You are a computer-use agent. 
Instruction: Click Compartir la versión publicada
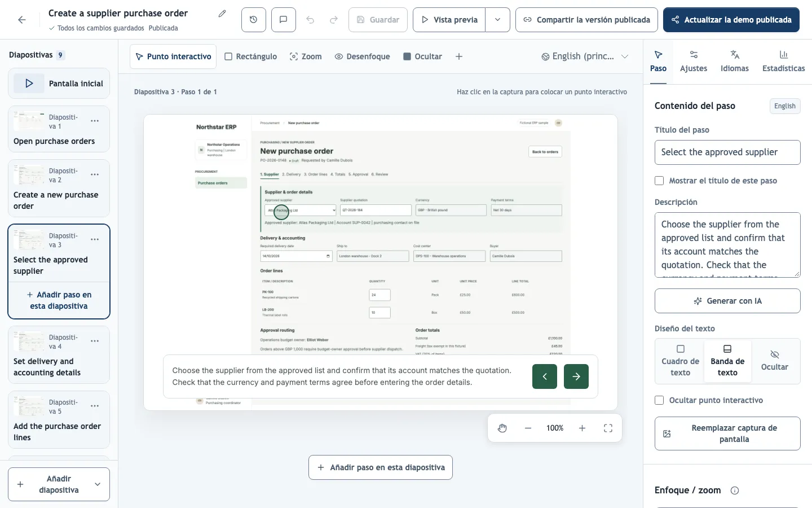[x=586, y=20]
